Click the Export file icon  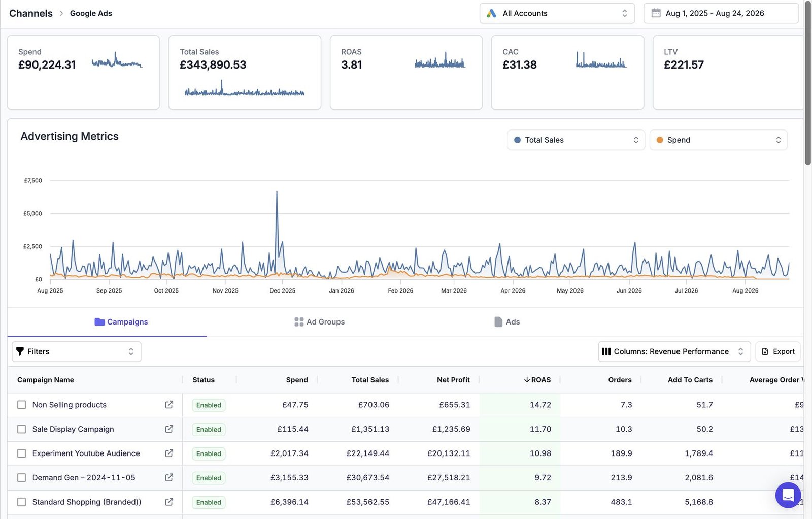pos(765,351)
